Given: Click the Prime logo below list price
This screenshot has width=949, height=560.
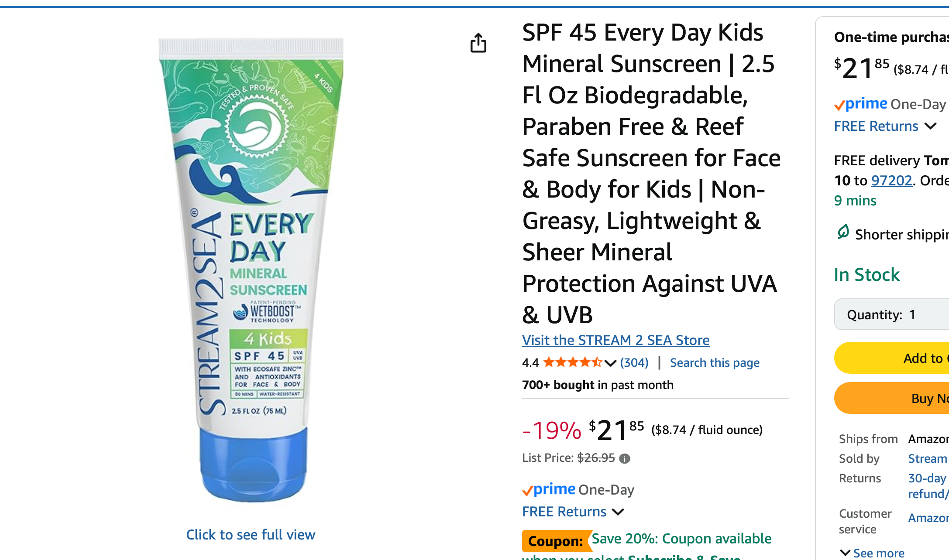Looking at the screenshot, I should point(549,490).
